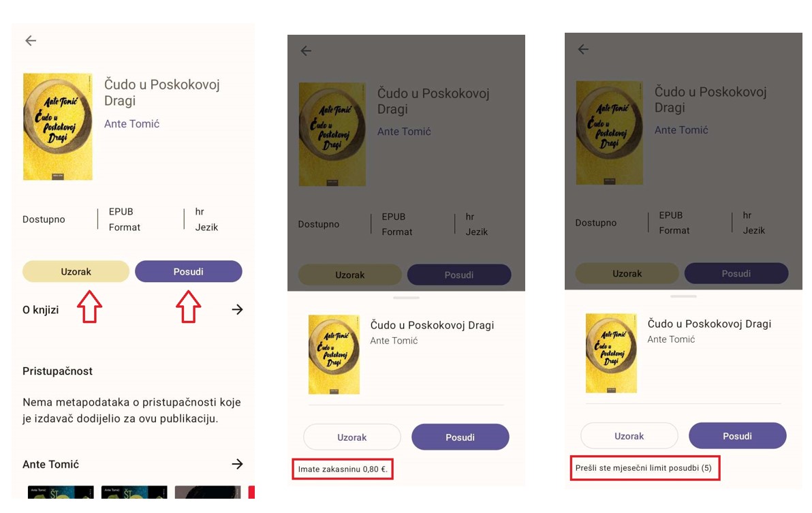Tap the book cover in middle bottom sheet
Viewport: 812px width, 513px height.
coord(334,354)
